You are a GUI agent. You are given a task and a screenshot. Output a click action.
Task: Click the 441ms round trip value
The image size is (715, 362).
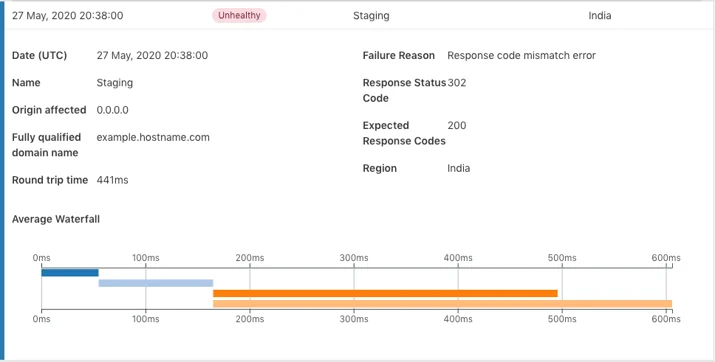click(113, 180)
